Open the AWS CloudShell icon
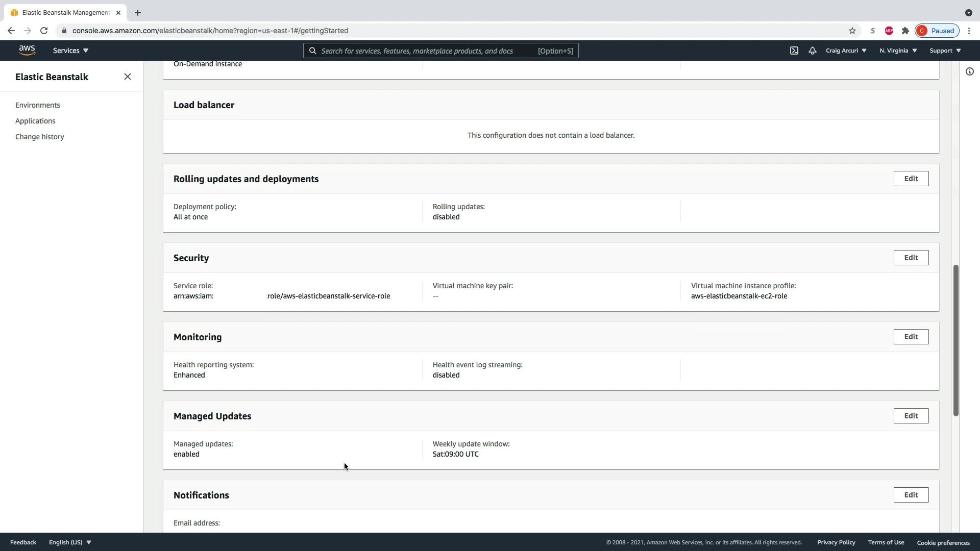This screenshot has width=980, height=551. click(794, 51)
